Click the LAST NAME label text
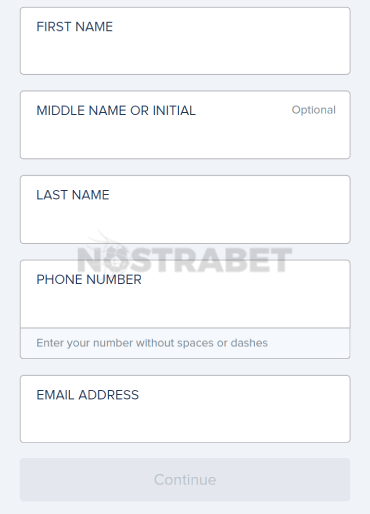The width and height of the screenshot is (370, 514). tap(73, 195)
